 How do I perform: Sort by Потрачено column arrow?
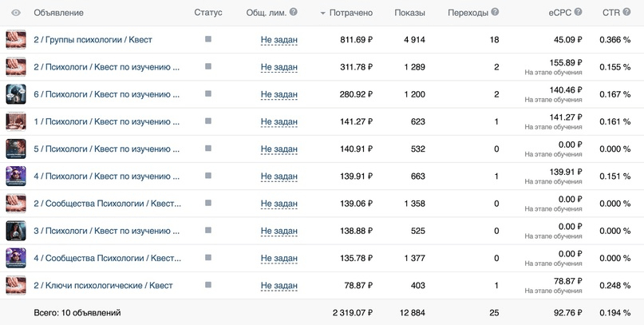click(322, 14)
